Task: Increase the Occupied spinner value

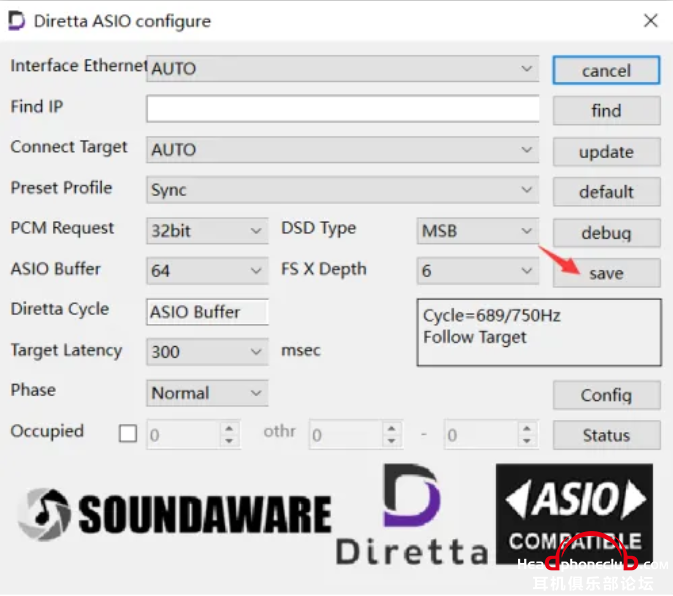Action: pyautogui.click(x=229, y=429)
